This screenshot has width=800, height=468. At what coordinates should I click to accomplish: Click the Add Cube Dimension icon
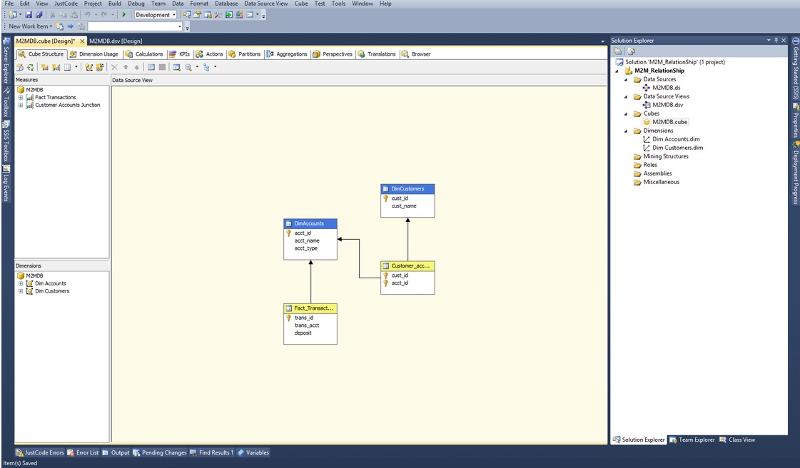pos(89,67)
